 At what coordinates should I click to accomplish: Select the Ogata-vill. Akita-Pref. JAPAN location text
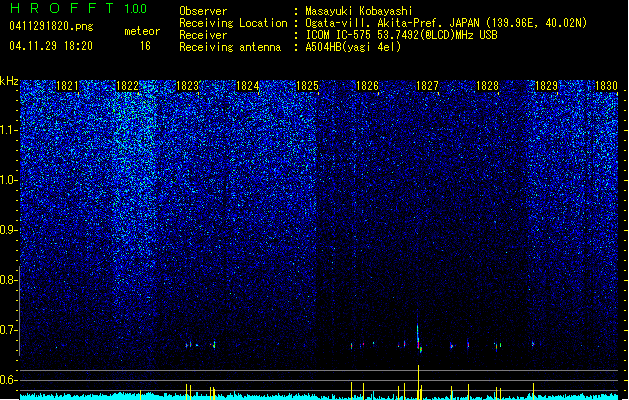pos(446,23)
